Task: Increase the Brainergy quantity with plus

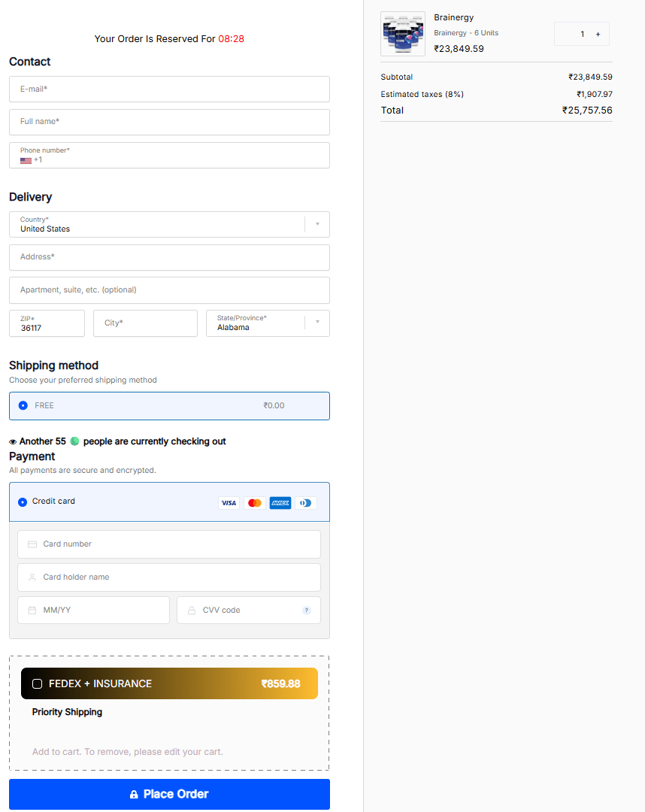Action: coord(598,34)
